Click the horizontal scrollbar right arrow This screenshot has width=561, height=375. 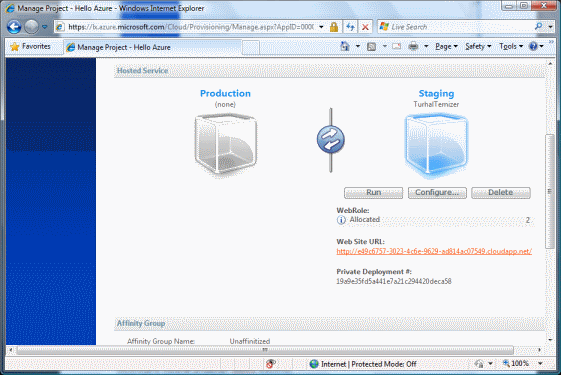(540, 350)
